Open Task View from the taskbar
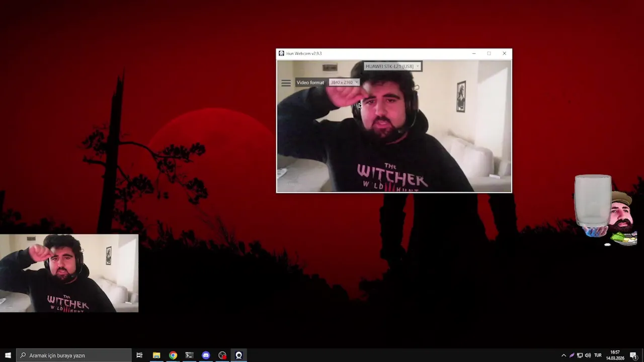Viewport: 644px width, 362px height. [x=139, y=355]
